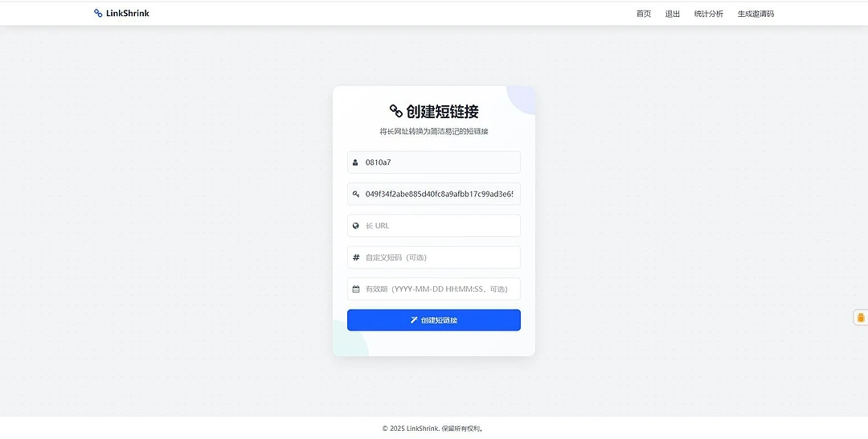Click the chain icon beside 创建短链接 heading

coord(395,111)
